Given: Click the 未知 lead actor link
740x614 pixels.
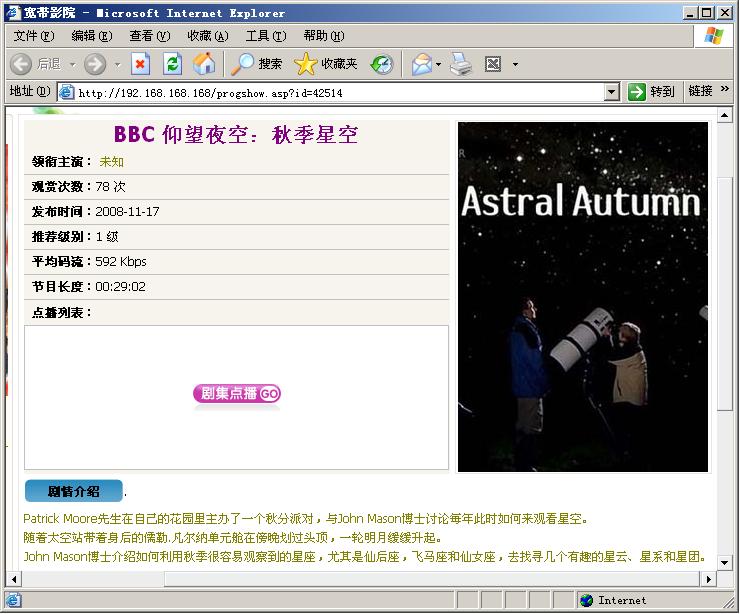Looking at the screenshot, I should 111,162.
